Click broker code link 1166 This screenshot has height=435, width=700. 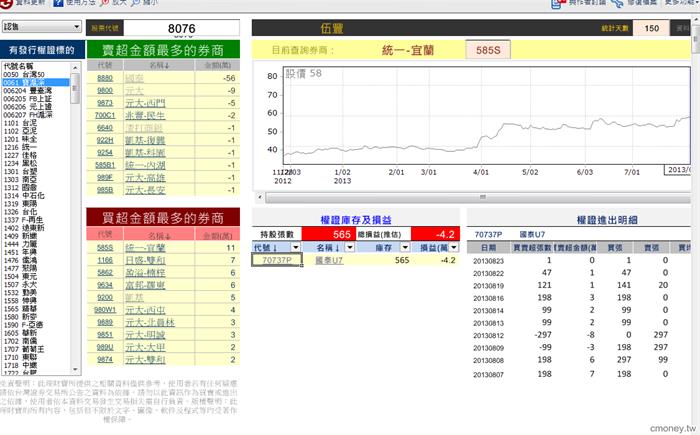(x=105, y=260)
